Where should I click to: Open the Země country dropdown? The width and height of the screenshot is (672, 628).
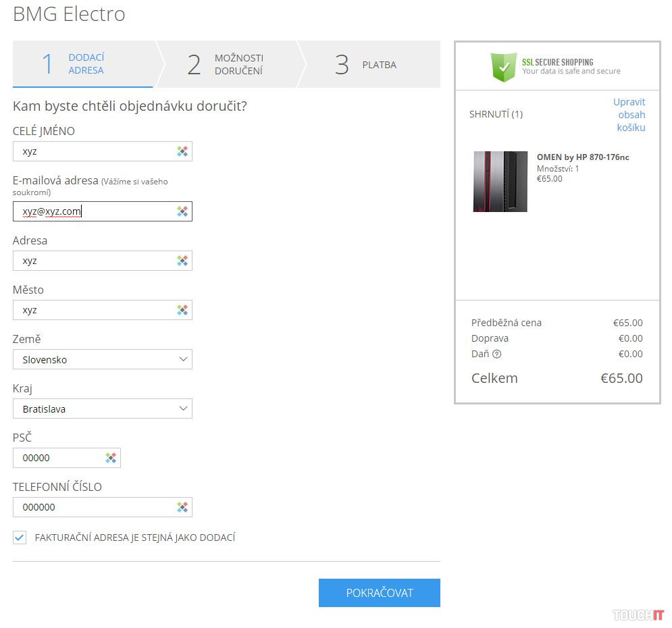[x=103, y=359]
